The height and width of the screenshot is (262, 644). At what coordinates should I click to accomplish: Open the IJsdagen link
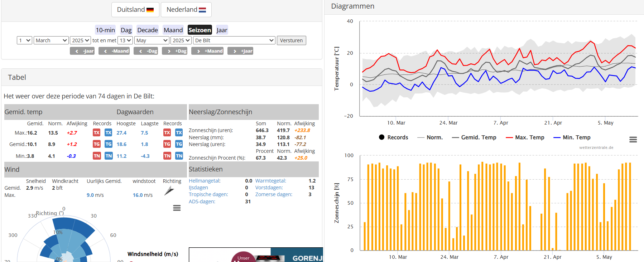tap(198, 188)
